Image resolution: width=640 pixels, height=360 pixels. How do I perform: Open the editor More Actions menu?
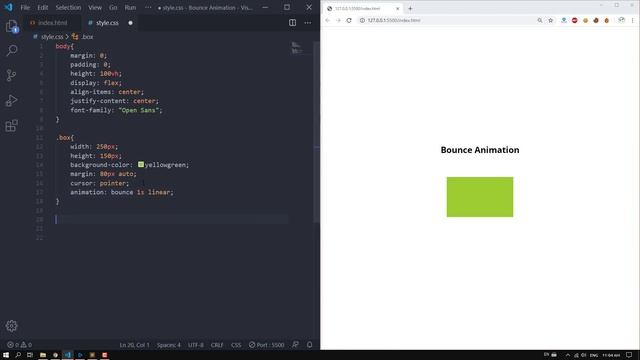(308, 23)
